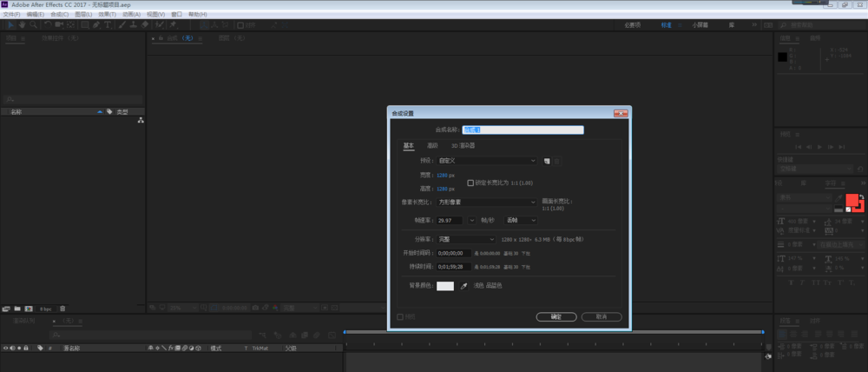This screenshot has height=372, width=868.
Task: Click the new folder icon in Project panel
Action: tap(17, 309)
